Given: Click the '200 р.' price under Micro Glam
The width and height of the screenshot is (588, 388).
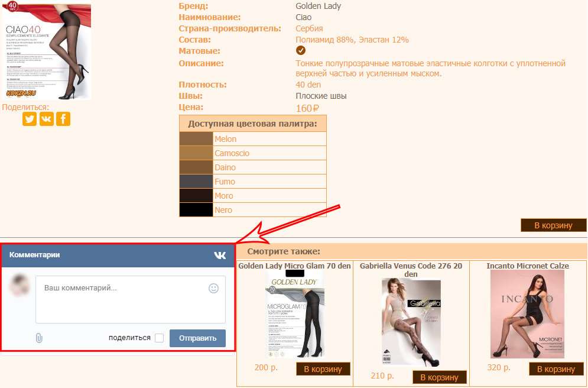Looking at the screenshot, I should click(x=266, y=367).
